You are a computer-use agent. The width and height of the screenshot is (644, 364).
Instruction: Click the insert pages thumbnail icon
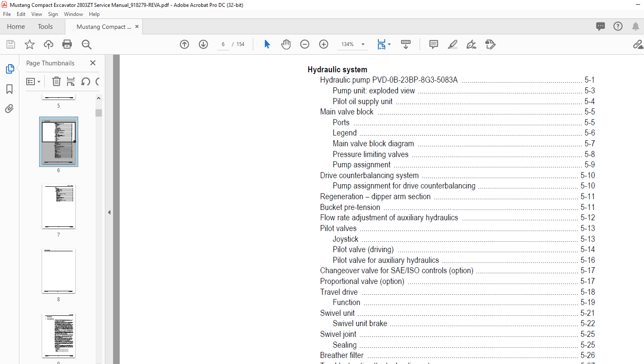[x=71, y=81]
